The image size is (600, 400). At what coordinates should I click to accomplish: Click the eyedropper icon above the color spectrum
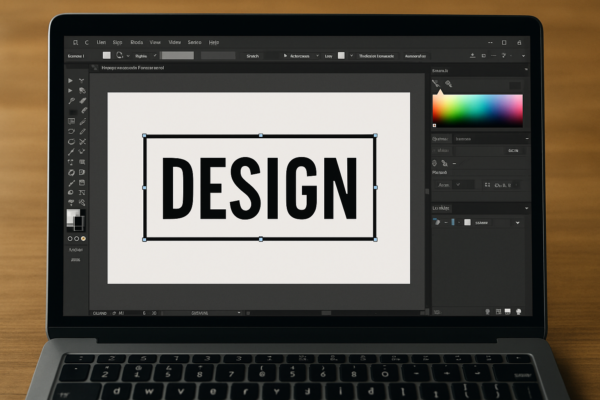point(436,84)
